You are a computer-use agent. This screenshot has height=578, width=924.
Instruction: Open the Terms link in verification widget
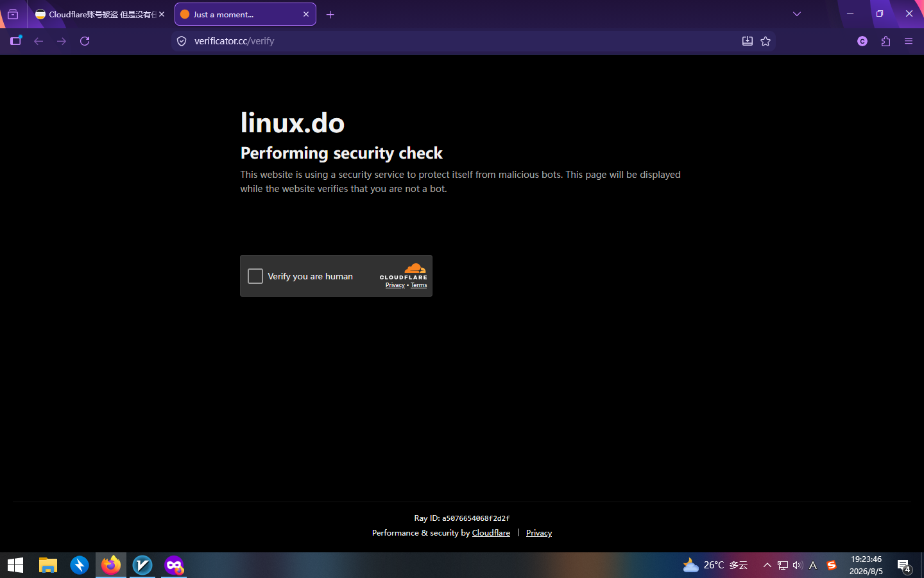419,285
